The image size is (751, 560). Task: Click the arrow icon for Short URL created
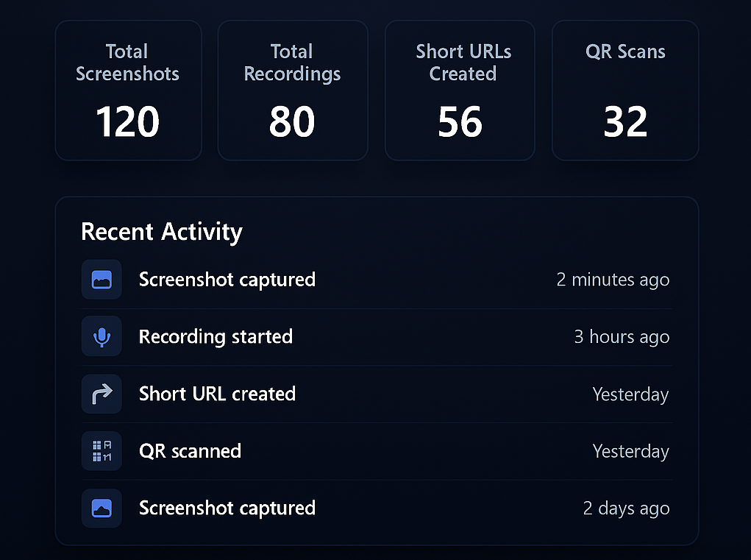coord(102,394)
